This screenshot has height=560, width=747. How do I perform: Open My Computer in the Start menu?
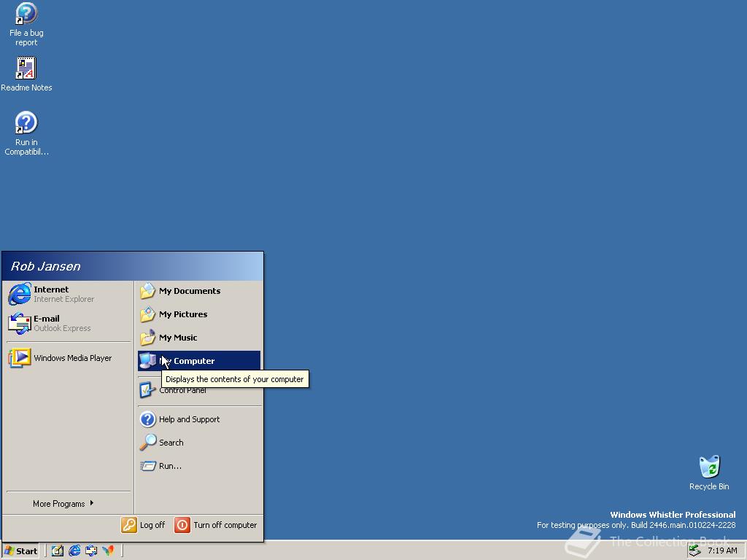199,361
